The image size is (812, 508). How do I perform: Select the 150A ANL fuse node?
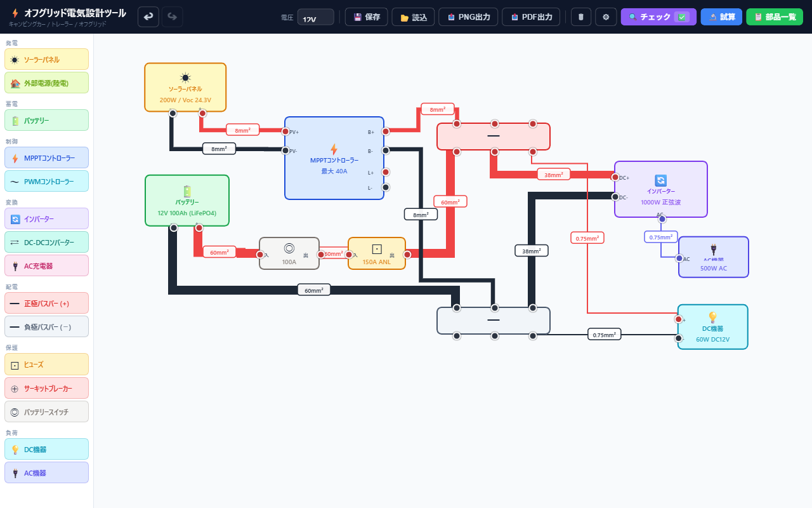pos(377,253)
